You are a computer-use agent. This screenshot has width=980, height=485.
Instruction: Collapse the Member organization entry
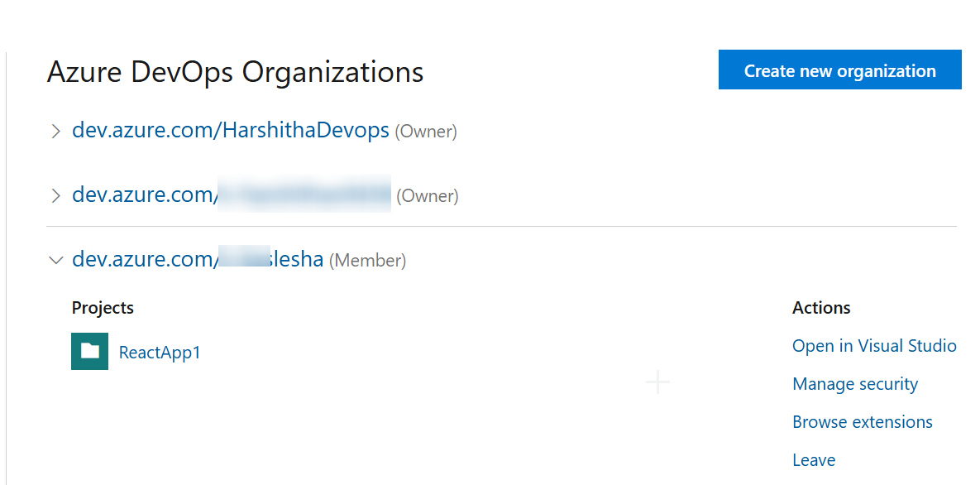(55, 259)
